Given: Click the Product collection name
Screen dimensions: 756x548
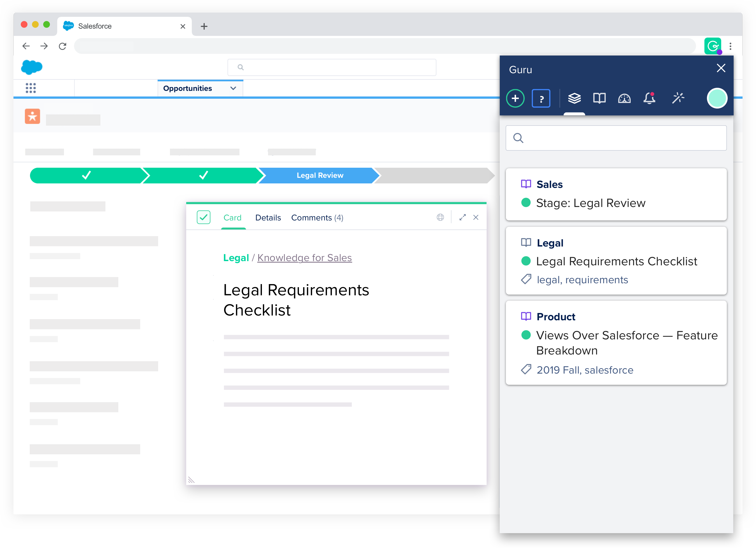Looking at the screenshot, I should tap(556, 317).
